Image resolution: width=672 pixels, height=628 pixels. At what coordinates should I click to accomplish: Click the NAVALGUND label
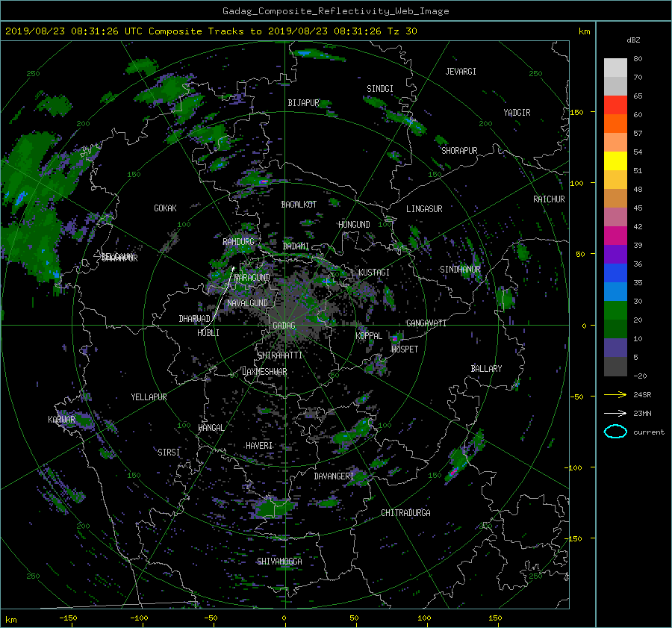click(247, 303)
